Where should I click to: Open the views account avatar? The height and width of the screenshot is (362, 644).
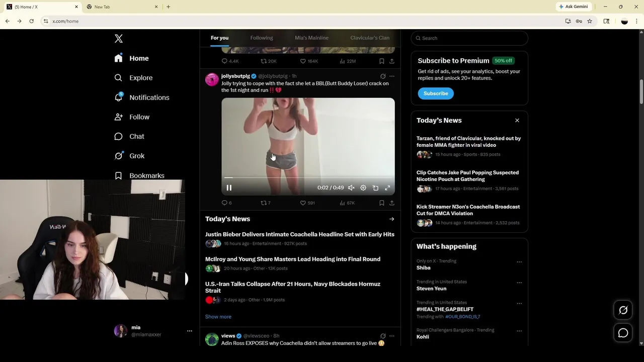click(212, 339)
